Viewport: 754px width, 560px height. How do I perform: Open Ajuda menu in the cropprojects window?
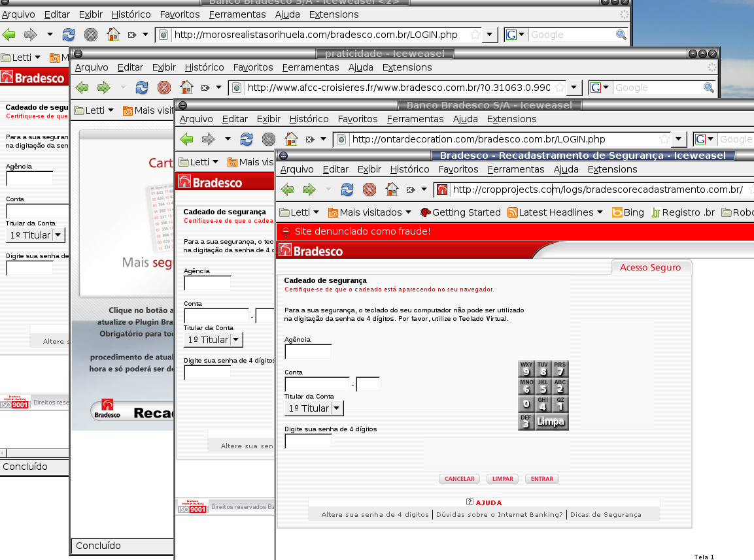pyautogui.click(x=566, y=169)
